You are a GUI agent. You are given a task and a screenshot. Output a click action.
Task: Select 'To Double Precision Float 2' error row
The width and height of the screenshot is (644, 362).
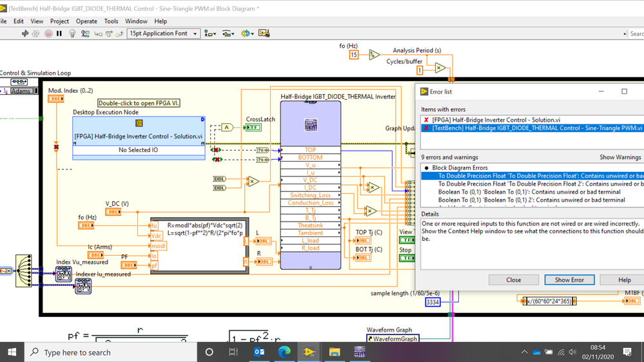(532, 184)
